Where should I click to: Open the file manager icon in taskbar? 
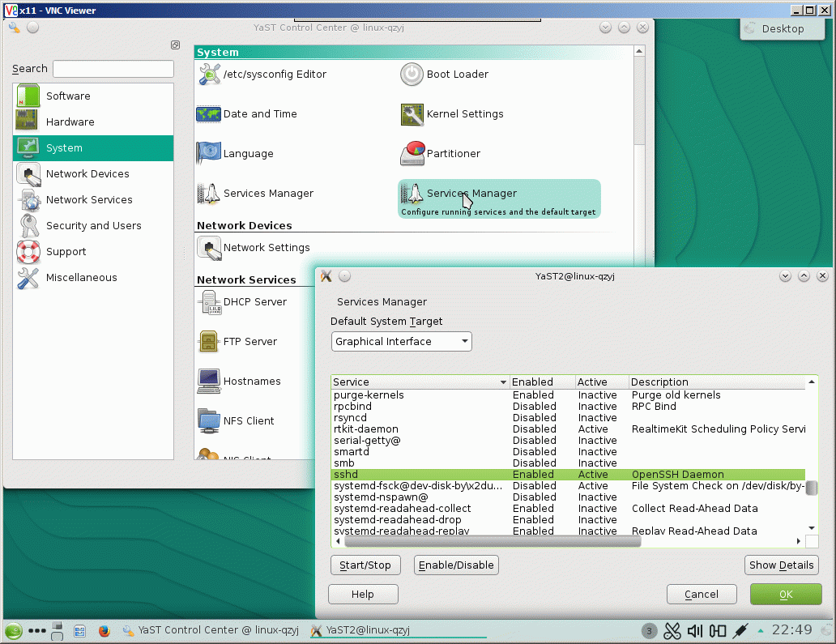(80, 631)
